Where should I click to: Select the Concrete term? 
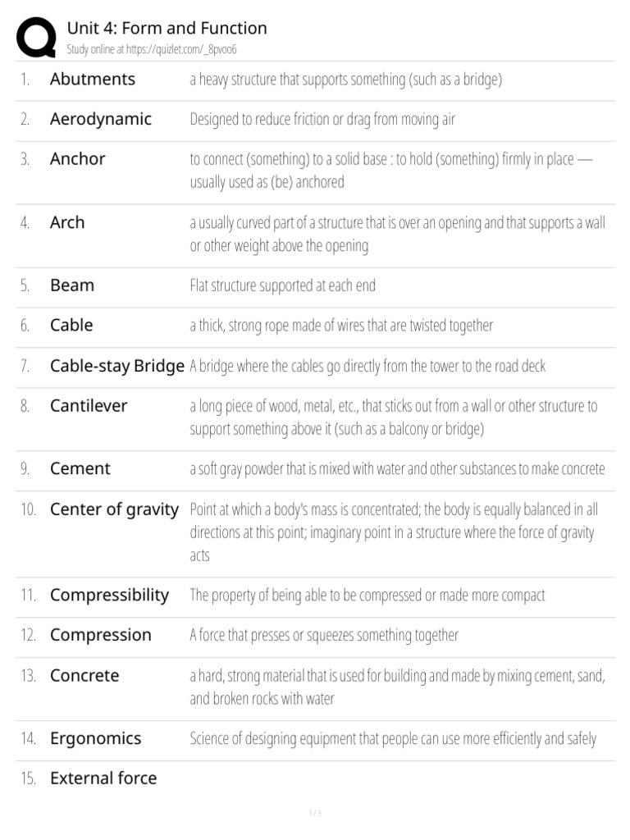(84, 676)
